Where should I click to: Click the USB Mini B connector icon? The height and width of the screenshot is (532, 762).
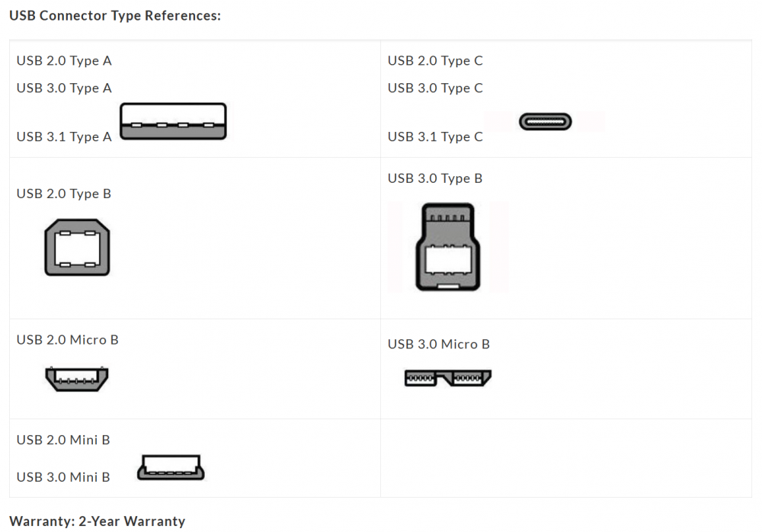[171, 468]
